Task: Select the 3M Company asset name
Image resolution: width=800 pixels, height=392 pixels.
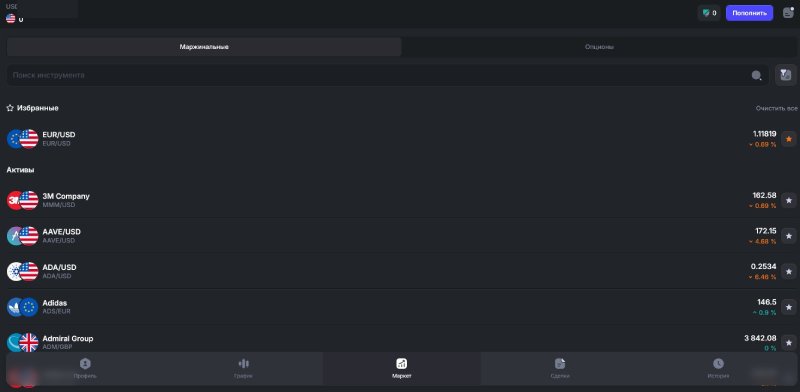Action: coord(66,196)
